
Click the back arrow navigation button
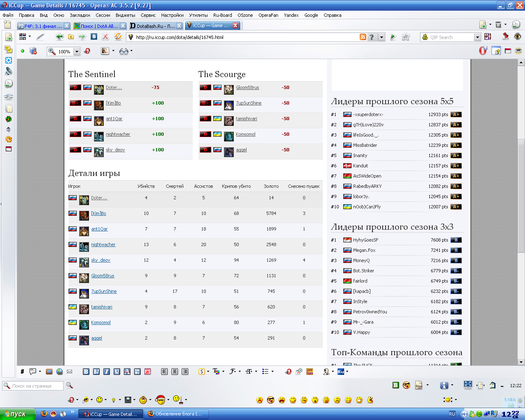[59, 37]
